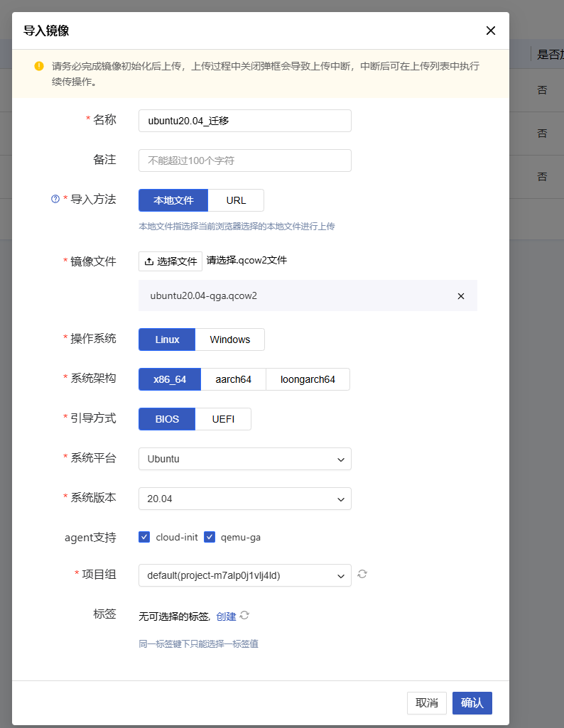The image size is (564, 728).
Task: Close the 导入镜像 dialog
Action: coord(490,31)
